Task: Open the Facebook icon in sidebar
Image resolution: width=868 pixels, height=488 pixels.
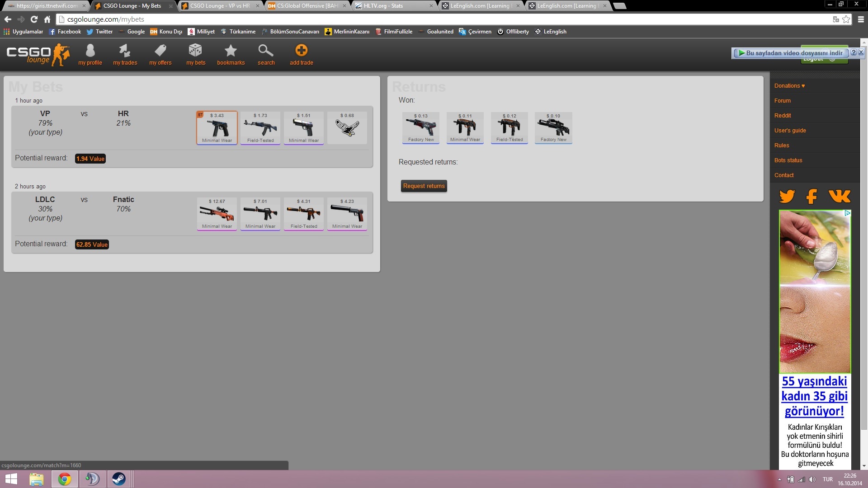Action: [812, 196]
